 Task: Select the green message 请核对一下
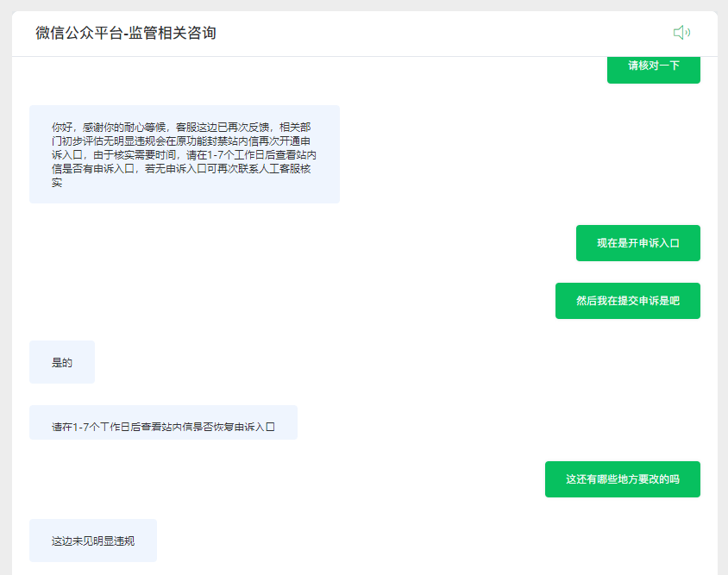[x=653, y=70]
